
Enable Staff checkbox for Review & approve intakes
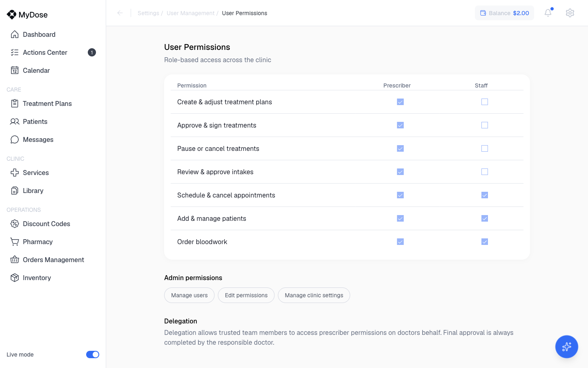tap(485, 172)
